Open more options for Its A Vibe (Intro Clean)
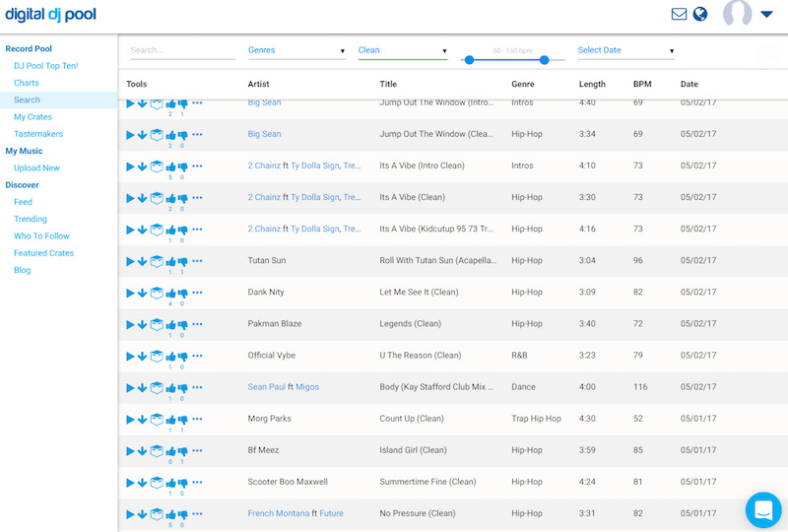The image size is (788, 532). (x=197, y=166)
